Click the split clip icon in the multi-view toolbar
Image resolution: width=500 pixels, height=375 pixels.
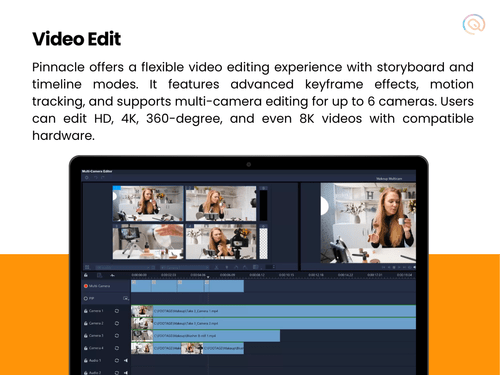(217, 267)
